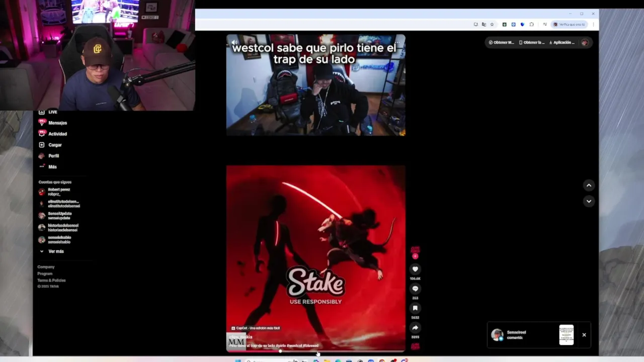Open the Más menu in sidebar
Screen dimensions: 644x362
[48, 166]
